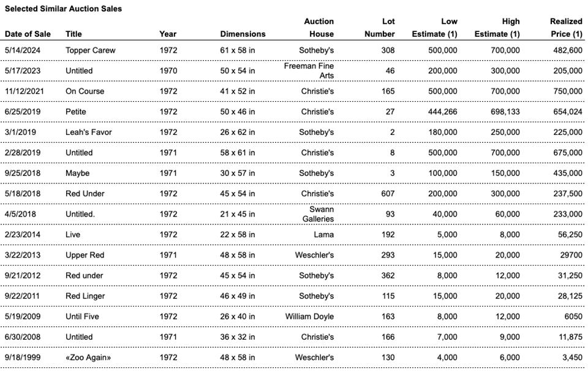588x371 pixels.
Task: Click the 'Realized Price (1)' column header
Action: pos(565,28)
